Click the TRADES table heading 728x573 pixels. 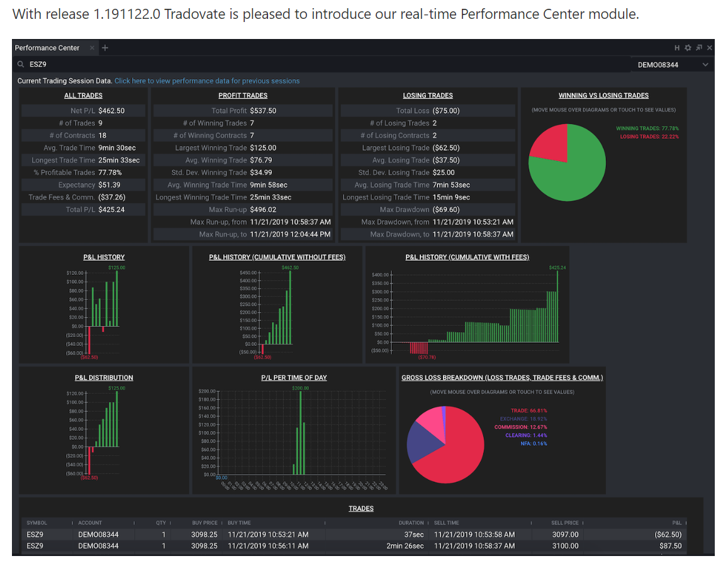pyautogui.click(x=361, y=508)
